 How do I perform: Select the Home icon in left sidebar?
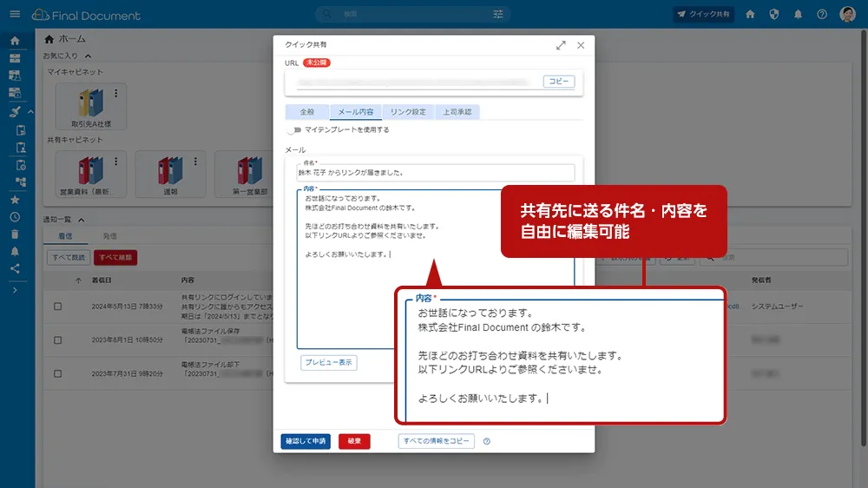(15, 41)
